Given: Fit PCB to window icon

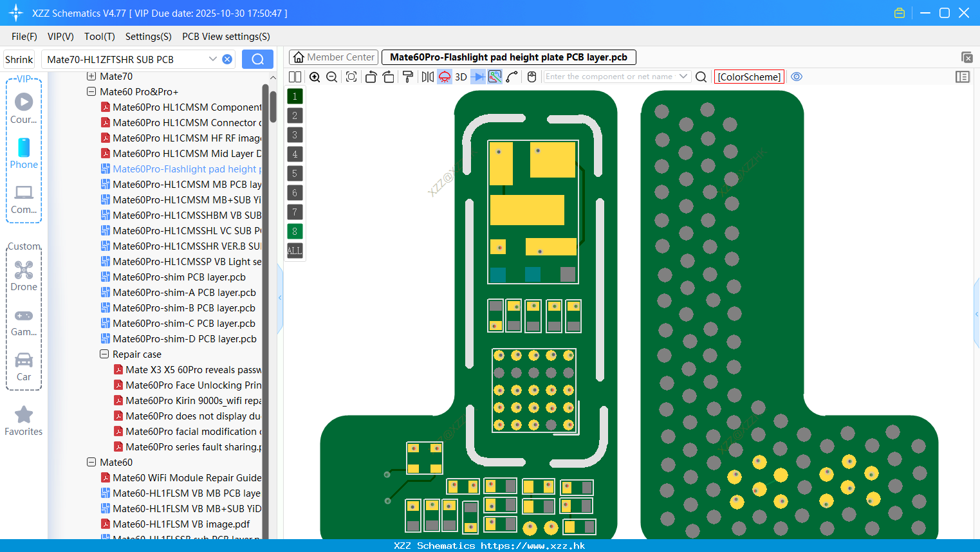Looking at the screenshot, I should click(351, 77).
